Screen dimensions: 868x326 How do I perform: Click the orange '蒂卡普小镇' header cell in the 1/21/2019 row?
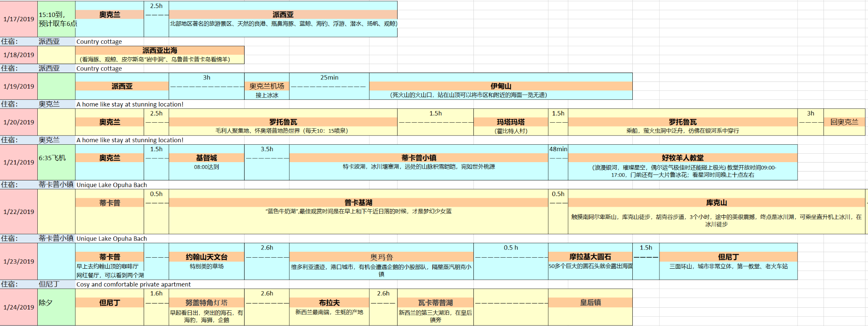419,158
